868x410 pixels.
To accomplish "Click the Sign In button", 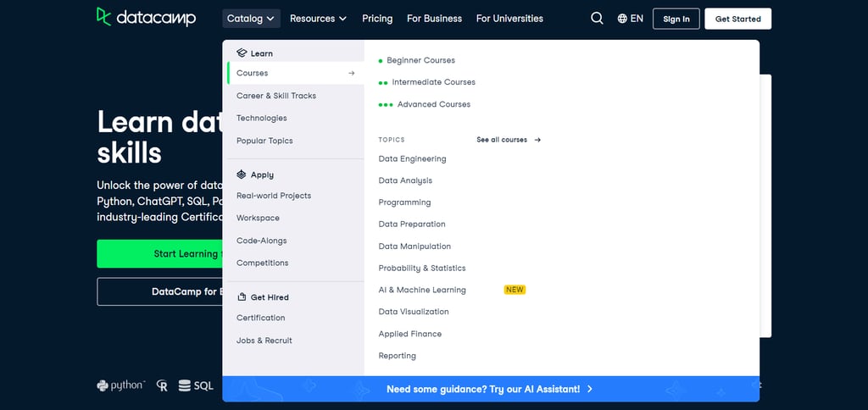I will [676, 19].
